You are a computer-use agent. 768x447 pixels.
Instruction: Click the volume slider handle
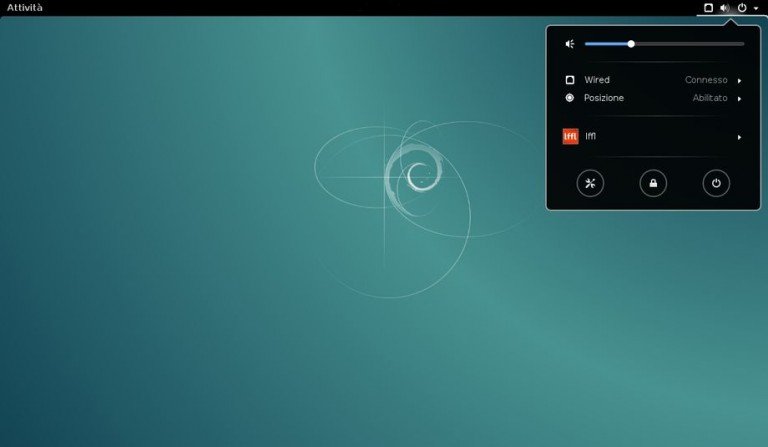[631, 44]
